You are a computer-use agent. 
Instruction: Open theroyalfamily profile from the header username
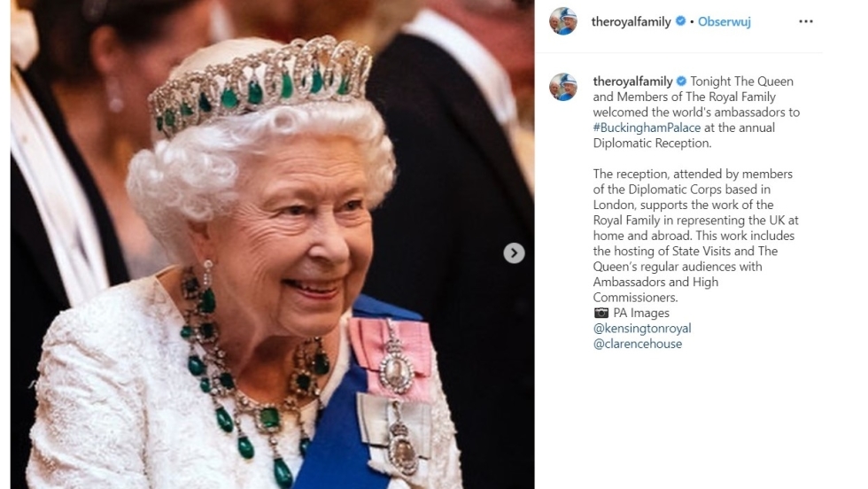631,21
